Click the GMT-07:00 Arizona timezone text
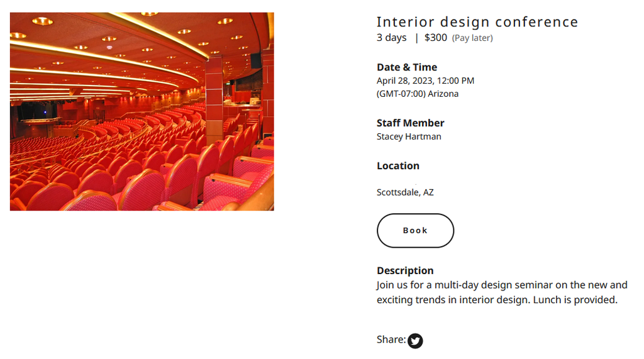Viewport: 644px width, 359px height. pos(417,94)
